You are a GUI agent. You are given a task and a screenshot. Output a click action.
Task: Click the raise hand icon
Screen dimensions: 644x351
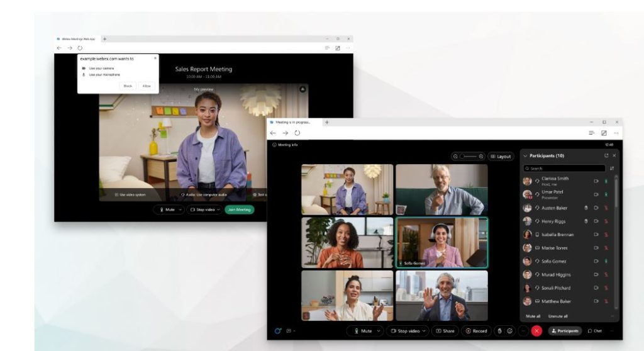tap(499, 331)
